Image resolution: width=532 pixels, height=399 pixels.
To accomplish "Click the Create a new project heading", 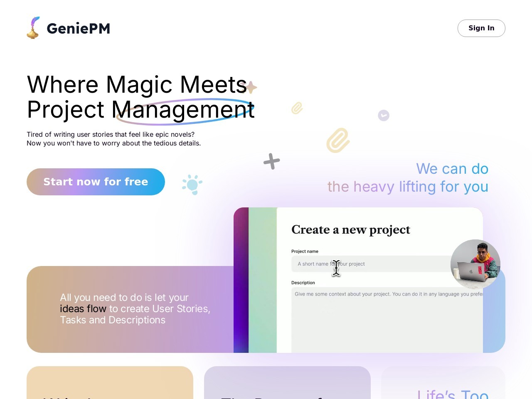I will point(351,230).
